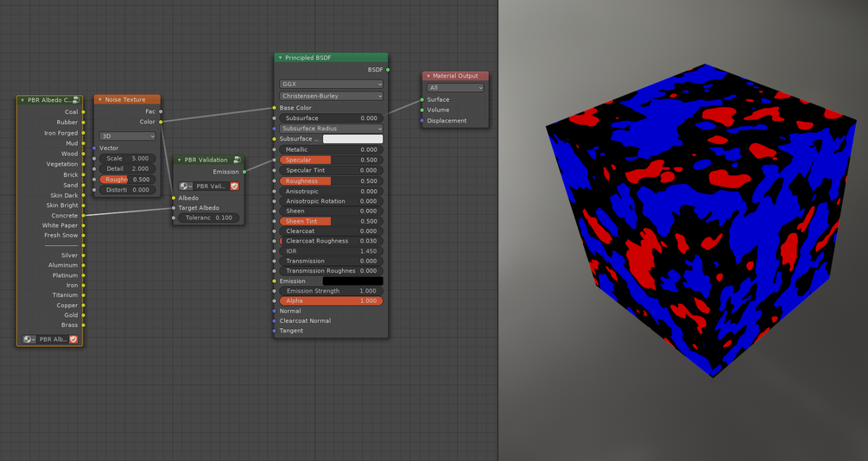
Task: Open the 3D dimensions dropdown on Noise Texture
Action: pos(127,136)
